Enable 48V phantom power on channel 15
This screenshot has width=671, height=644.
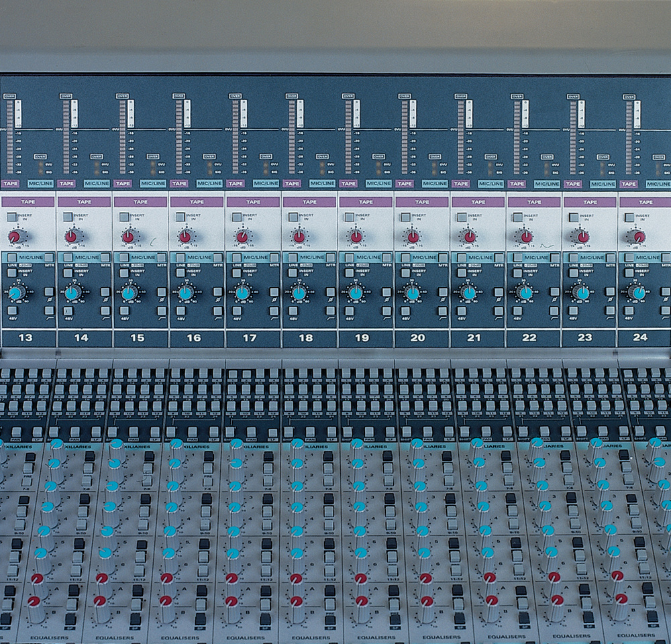[x=125, y=311]
